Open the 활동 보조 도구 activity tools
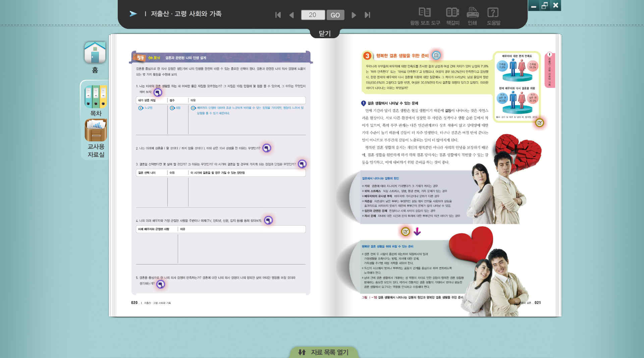Screen dimensions: 644x358 [x=425, y=16]
